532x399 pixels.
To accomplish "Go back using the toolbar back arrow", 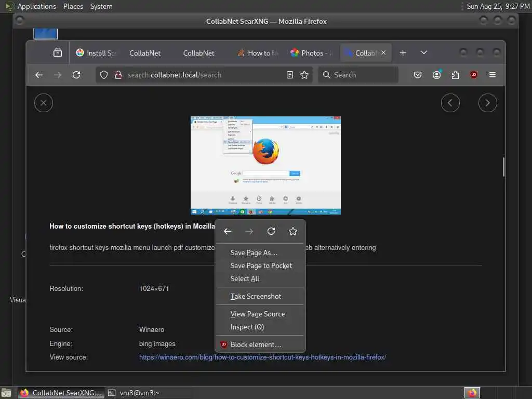I will coord(39,75).
